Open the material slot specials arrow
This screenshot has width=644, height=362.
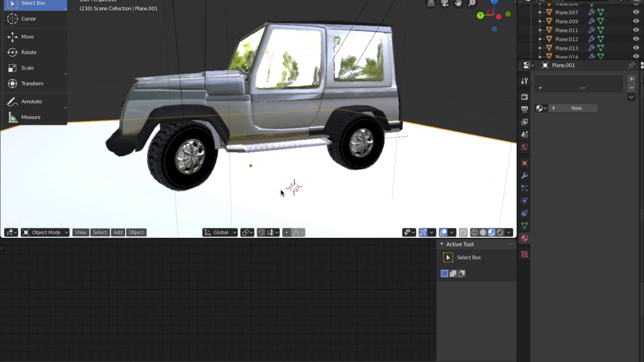(x=631, y=97)
